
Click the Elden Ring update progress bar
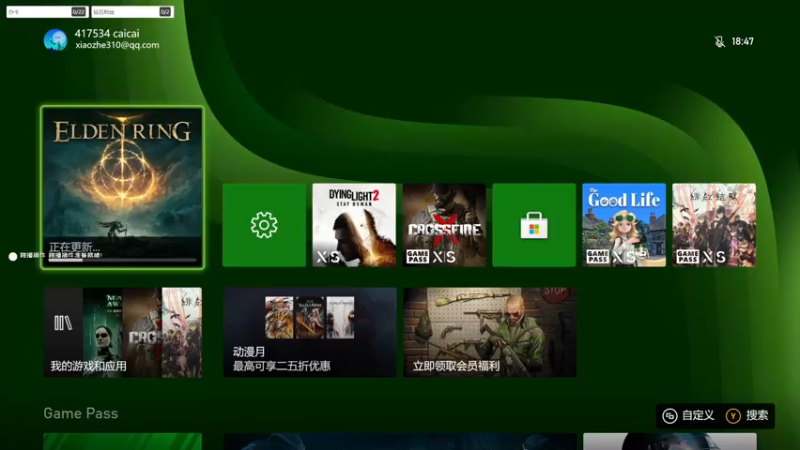coord(122,260)
